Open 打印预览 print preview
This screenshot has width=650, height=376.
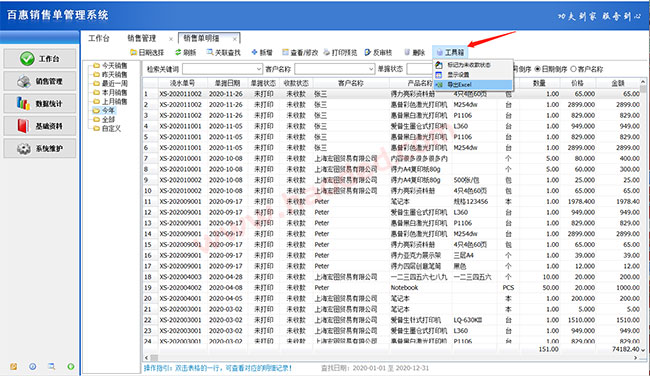click(x=340, y=53)
